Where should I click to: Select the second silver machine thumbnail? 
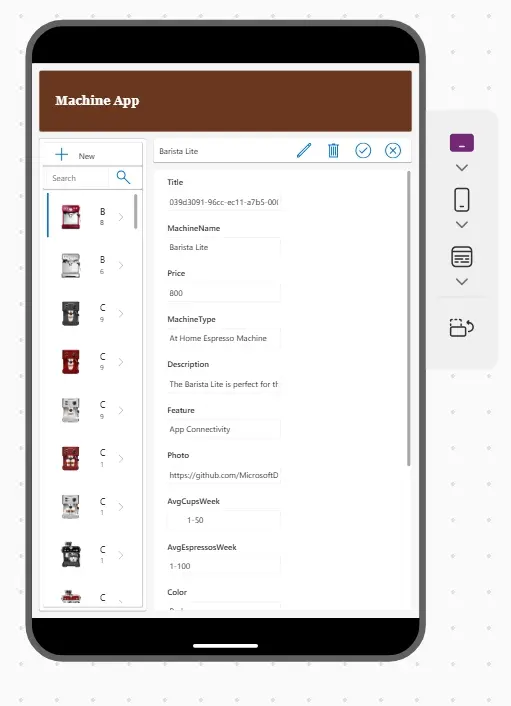click(71, 265)
